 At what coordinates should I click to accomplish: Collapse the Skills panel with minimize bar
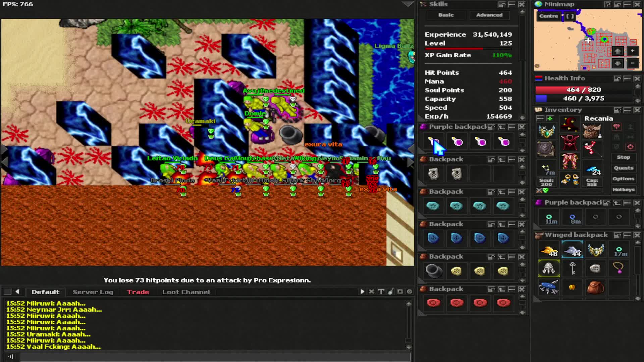[x=512, y=4]
